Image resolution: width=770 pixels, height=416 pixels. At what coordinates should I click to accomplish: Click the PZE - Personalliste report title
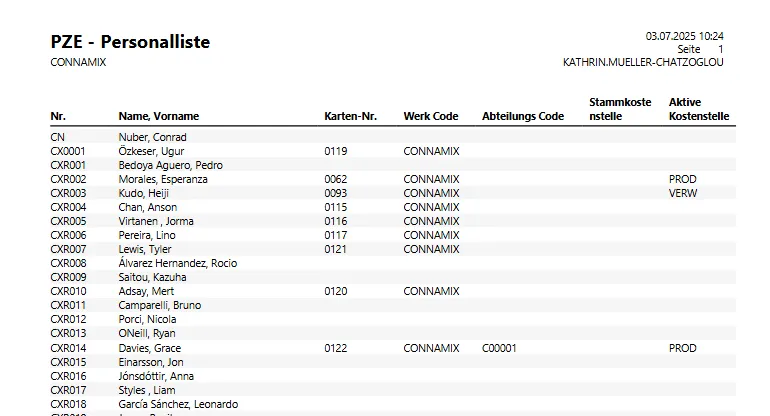coord(130,42)
